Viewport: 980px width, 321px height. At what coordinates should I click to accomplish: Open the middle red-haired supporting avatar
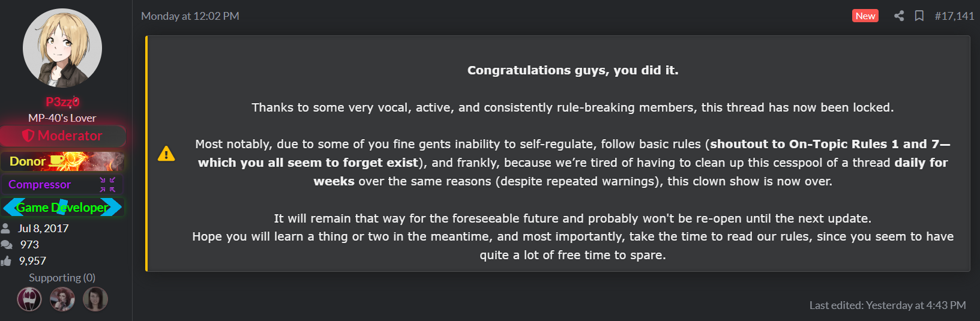(x=62, y=299)
